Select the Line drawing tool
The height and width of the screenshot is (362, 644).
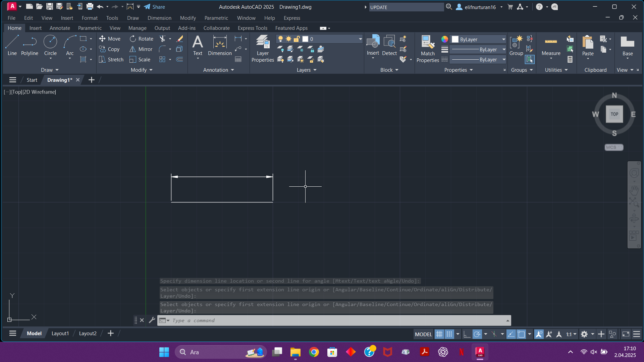coord(12,45)
